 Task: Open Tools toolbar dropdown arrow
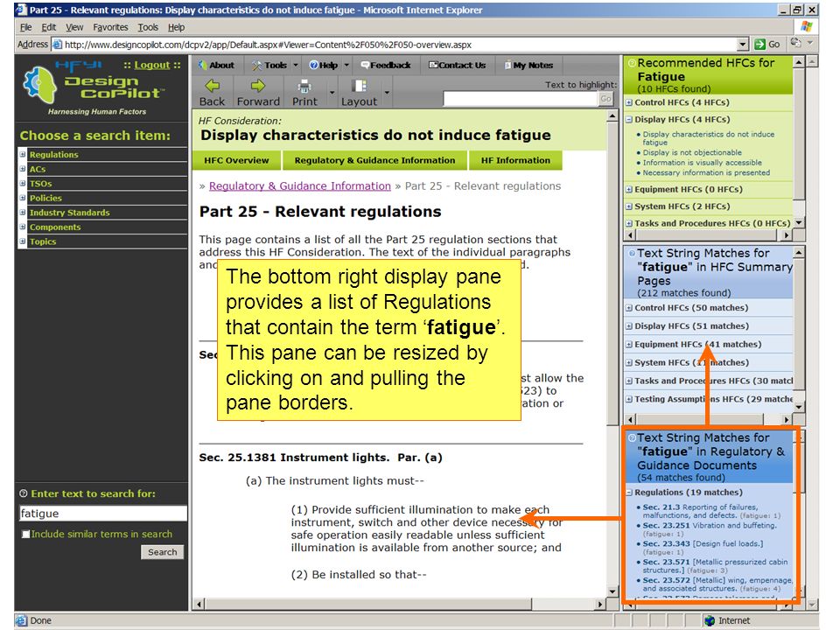[x=295, y=65]
